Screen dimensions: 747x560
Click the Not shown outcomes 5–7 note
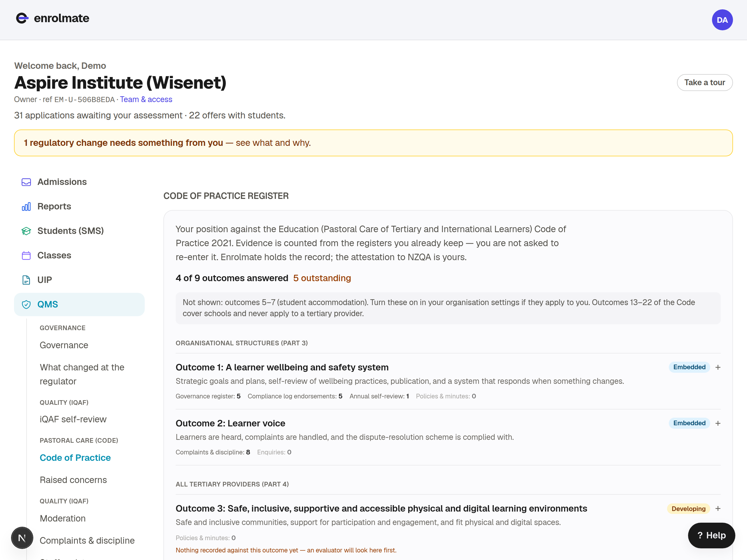[448, 308]
